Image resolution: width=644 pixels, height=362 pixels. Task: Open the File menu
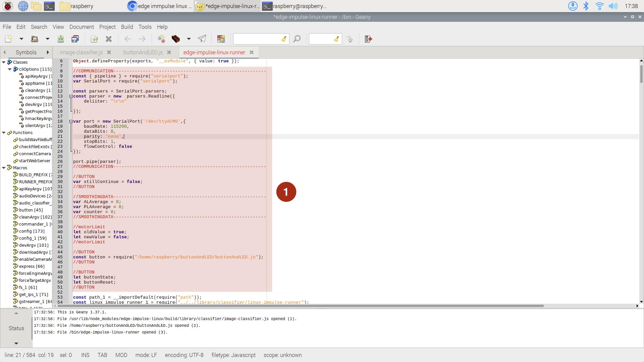click(x=7, y=27)
